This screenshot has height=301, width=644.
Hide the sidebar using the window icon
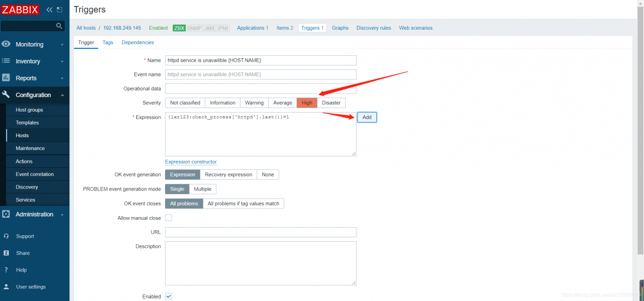[x=59, y=10]
